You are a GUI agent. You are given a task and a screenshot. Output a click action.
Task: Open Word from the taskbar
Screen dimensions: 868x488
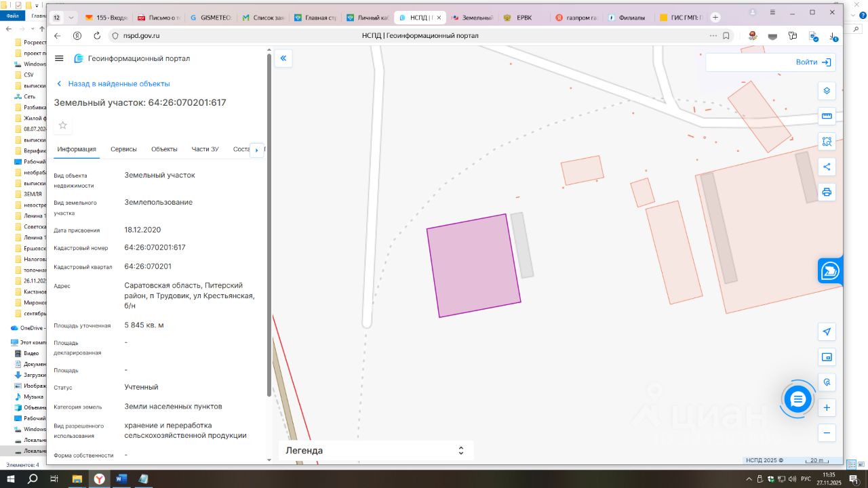121,479
